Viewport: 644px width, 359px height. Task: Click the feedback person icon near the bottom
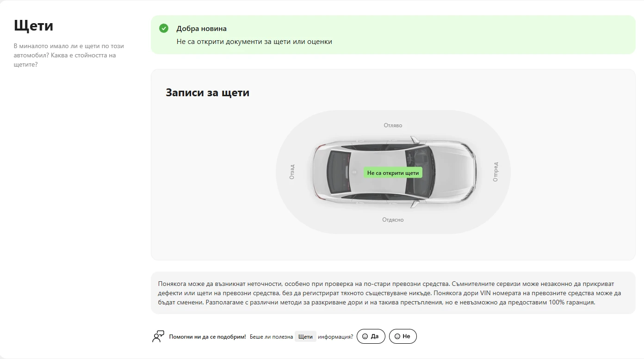(158, 336)
